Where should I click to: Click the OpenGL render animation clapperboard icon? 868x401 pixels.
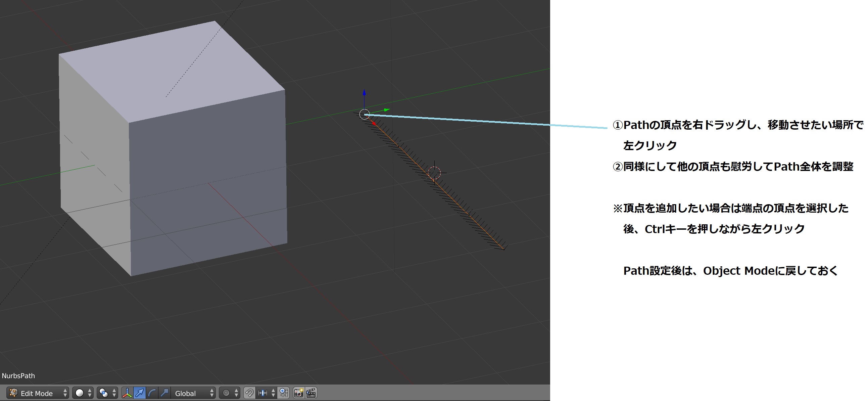[311, 393]
